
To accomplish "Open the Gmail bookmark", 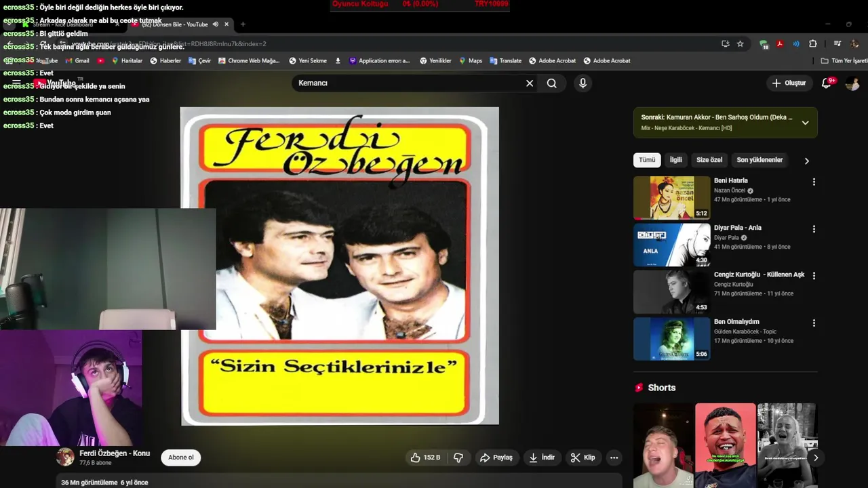I will point(77,60).
